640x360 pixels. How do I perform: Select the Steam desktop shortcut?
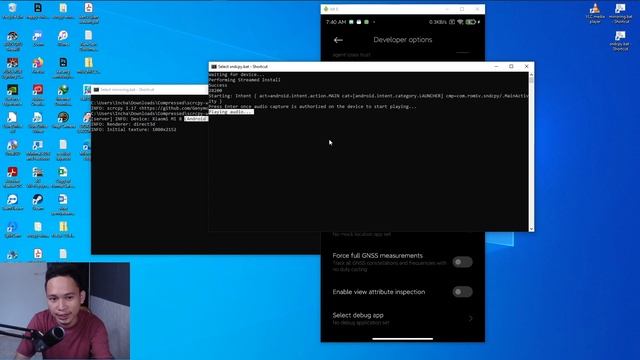point(38,202)
